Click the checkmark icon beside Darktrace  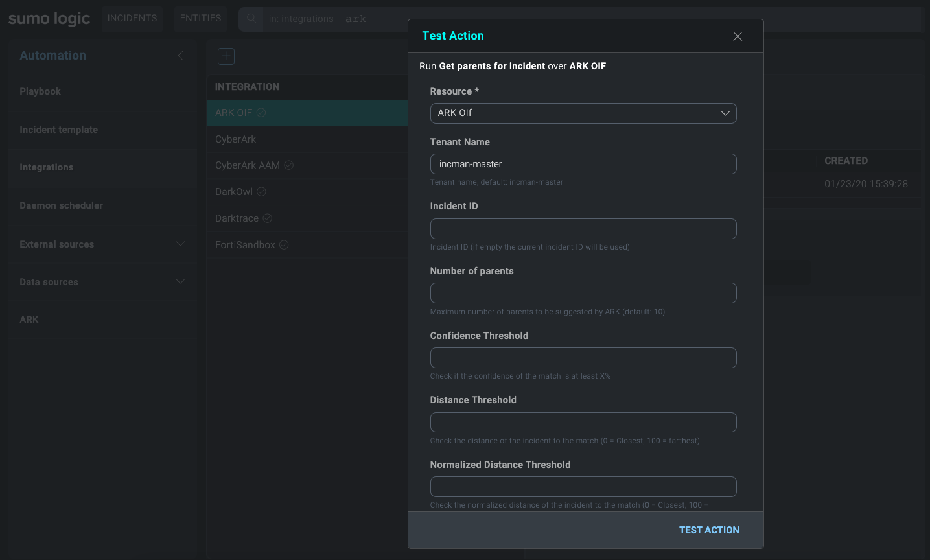[268, 218]
